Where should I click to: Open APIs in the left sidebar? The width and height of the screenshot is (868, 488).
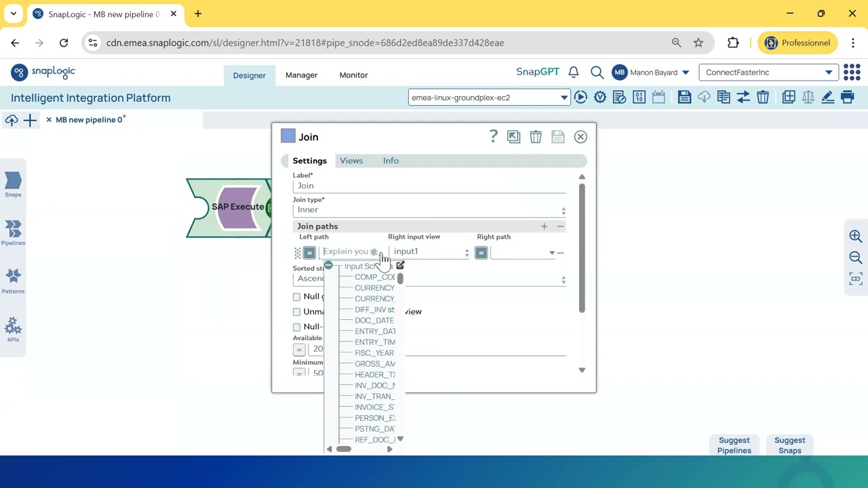pyautogui.click(x=13, y=329)
